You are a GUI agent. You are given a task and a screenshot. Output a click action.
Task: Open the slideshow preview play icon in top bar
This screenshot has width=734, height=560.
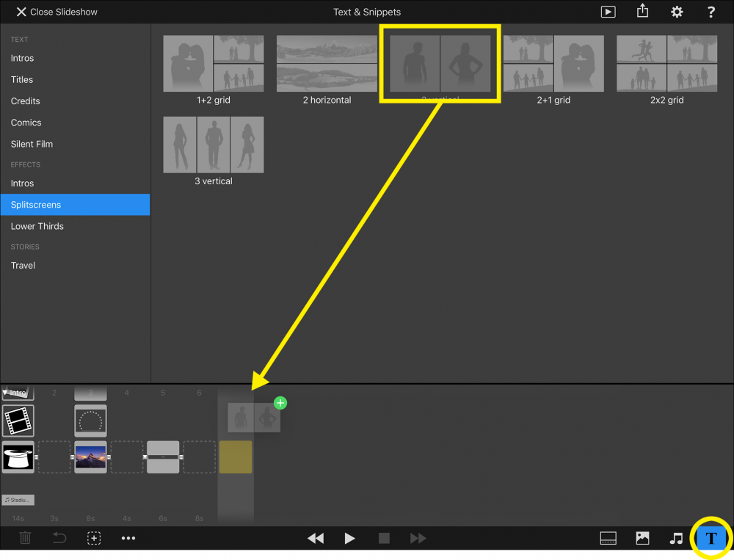[x=608, y=12]
